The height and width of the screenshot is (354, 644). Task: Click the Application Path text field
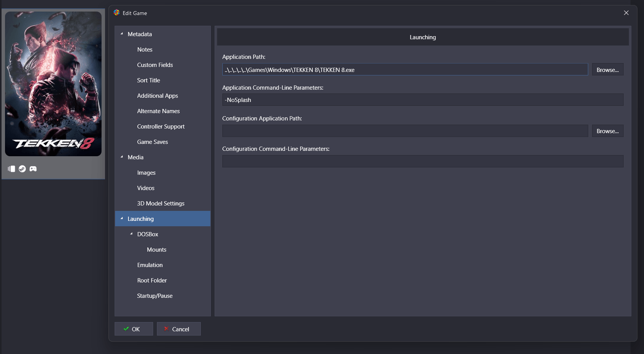click(405, 70)
